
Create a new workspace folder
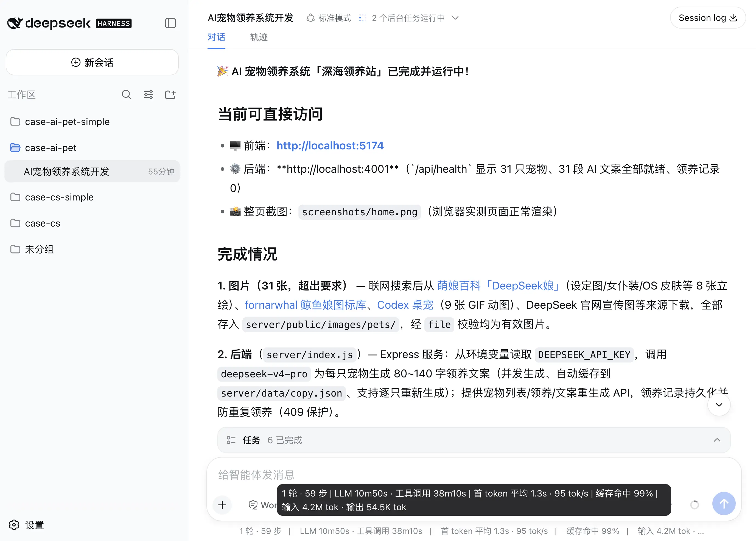pyautogui.click(x=170, y=95)
